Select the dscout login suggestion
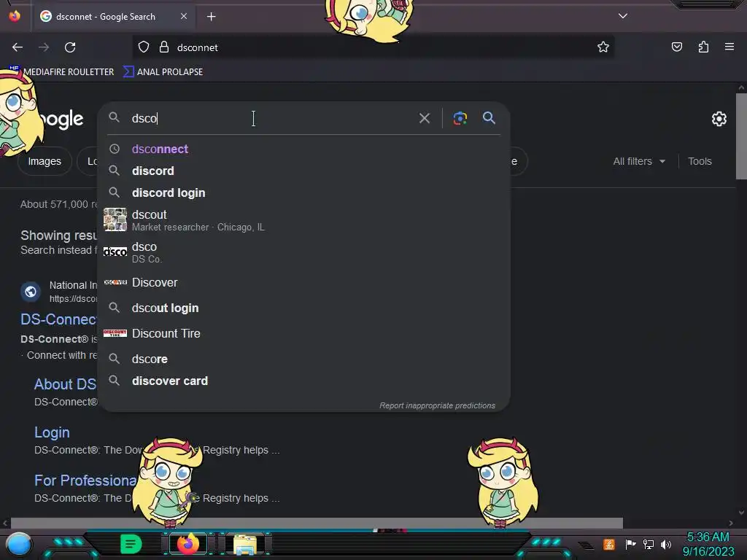747x560 pixels. tap(303, 308)
